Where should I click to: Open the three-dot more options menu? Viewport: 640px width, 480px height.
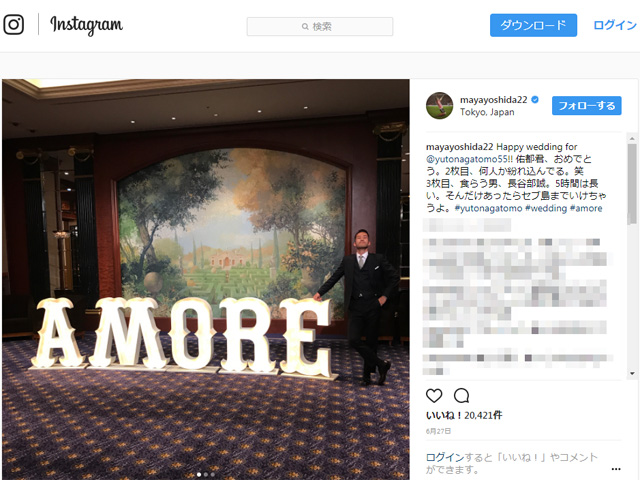pyautogui.click(x=616, y=469)
